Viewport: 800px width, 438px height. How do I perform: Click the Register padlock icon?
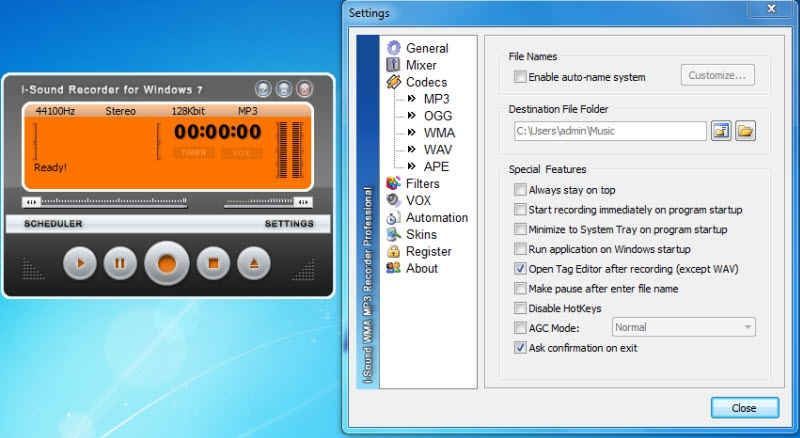(393, 251)
